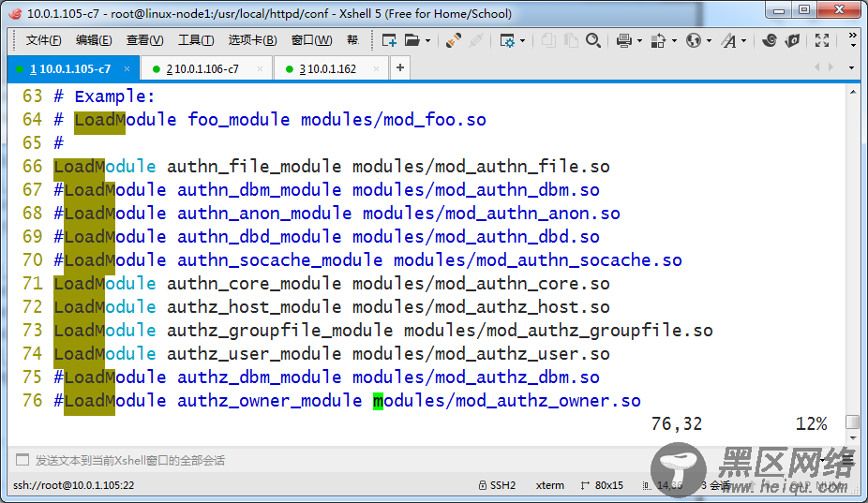Click the compose bar text input field
This screenshot has height=503, width=868.
pos(281,460)
